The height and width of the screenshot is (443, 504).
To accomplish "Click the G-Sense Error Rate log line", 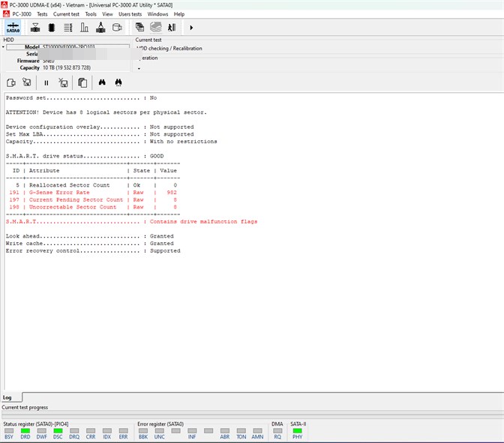I will [x=93, y=193].
